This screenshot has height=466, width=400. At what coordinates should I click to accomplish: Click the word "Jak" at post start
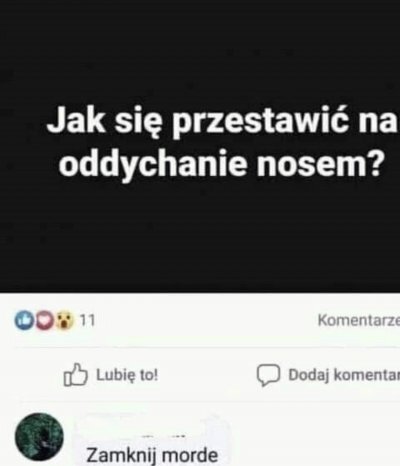(x=76, y=121)
